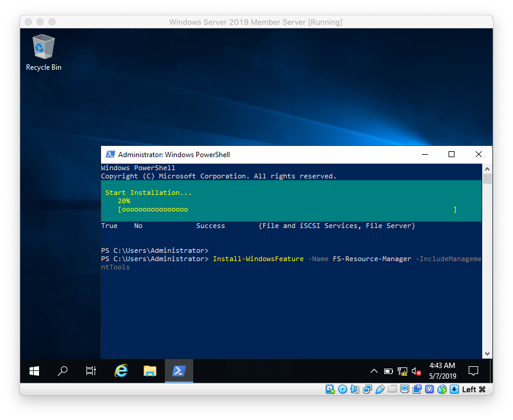Click '{File and iSCSI Services, File Server}' text

[x=337, y=226]
